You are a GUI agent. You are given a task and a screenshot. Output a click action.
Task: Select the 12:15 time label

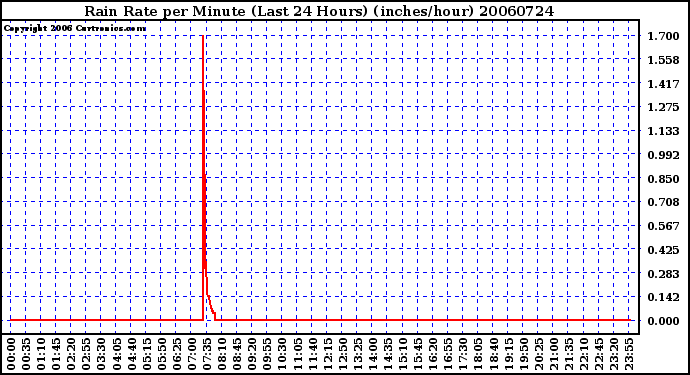[327, 355]
